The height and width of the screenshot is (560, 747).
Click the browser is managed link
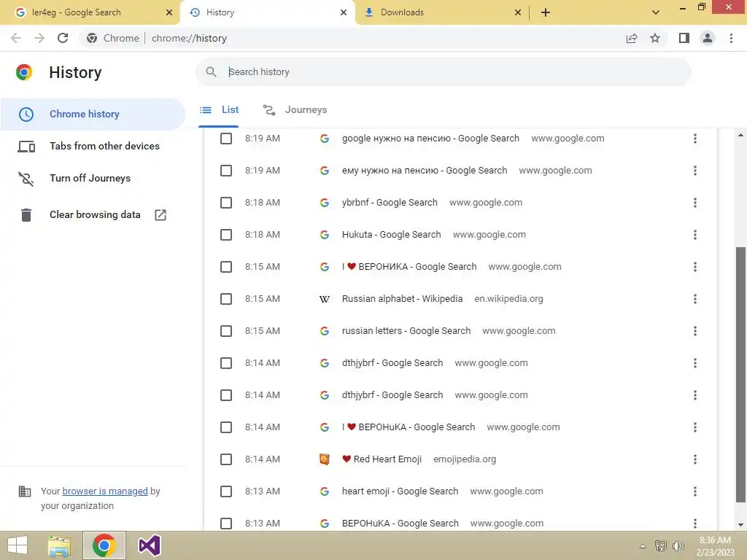105,491
